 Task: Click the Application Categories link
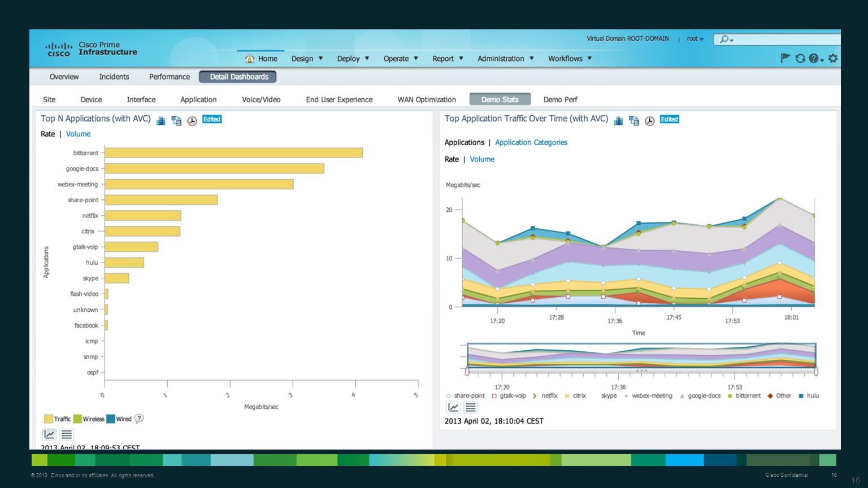click(x=531, y=142)
